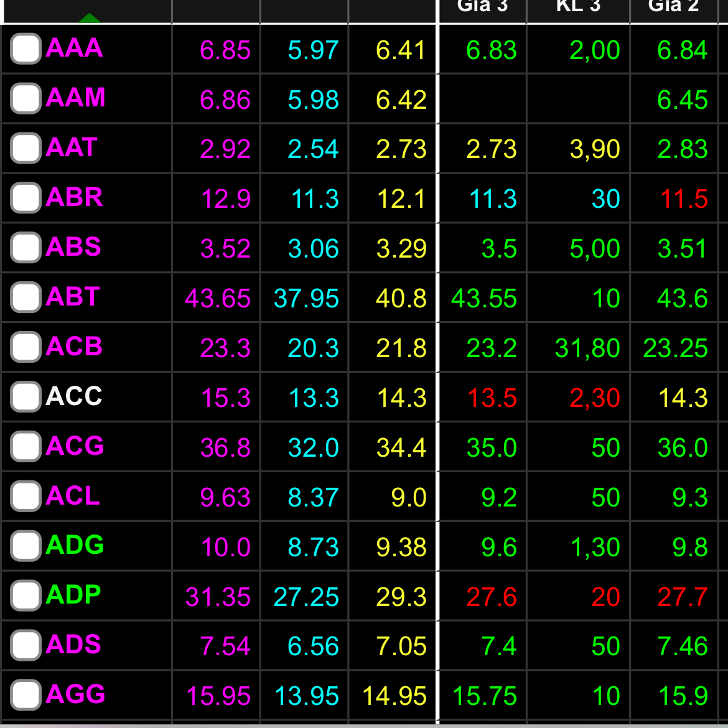728x728 pixels.
Task: Click the ABT stock symbol
Action: [73, 297]
